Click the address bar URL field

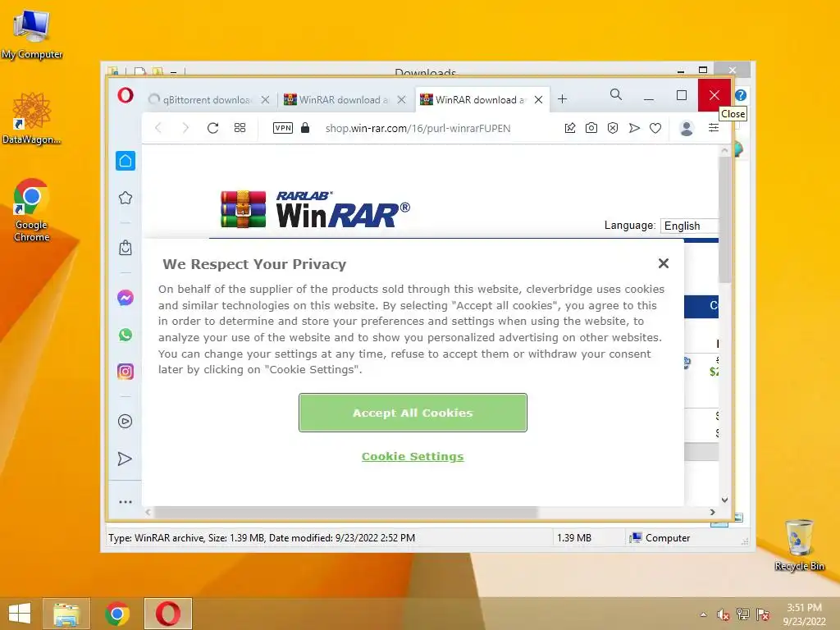[x=418, y=128]
